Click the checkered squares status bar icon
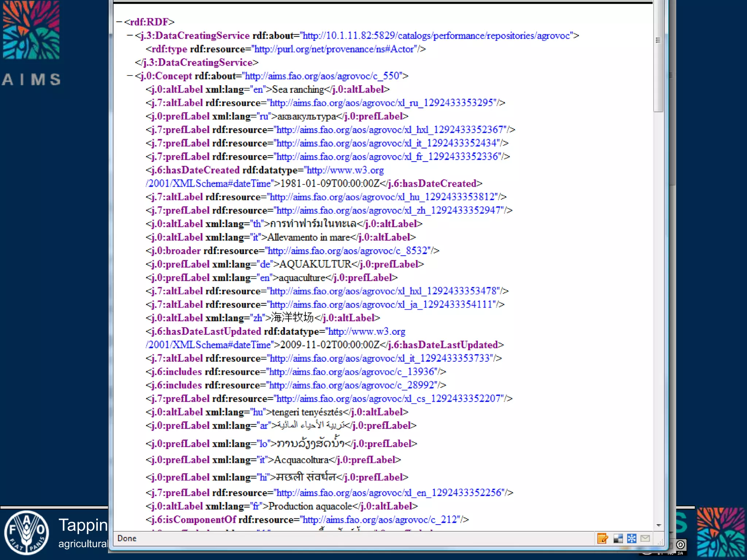This screenshot has height=560, width=747. pyautogui.click(x=618, y=538)
